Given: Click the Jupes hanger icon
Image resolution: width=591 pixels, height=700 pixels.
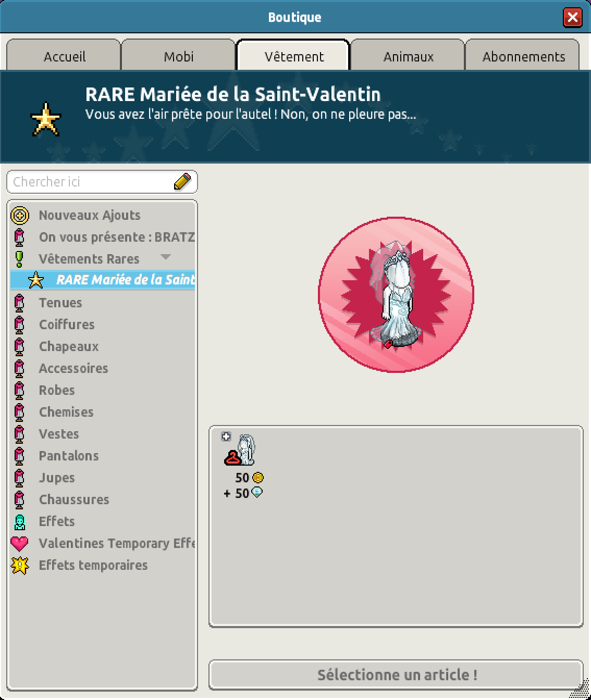Looking at the screenshot, I should coord(19,478).
